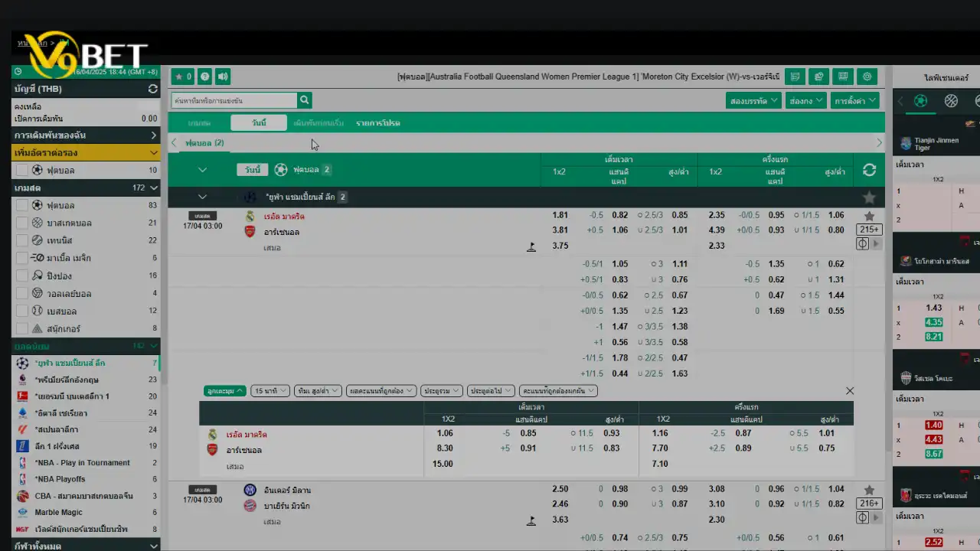Collapse the เกมสด section

(x=86, y=187)
